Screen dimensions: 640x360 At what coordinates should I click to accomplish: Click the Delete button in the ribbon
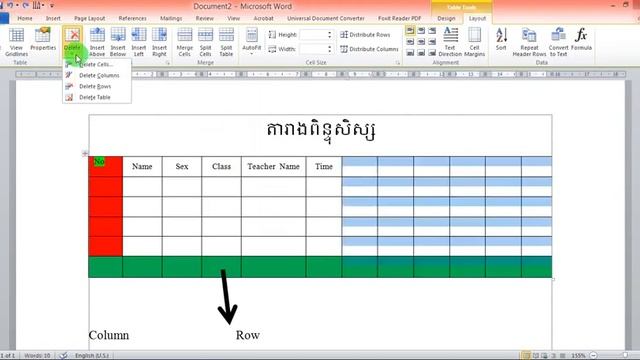tap(72, 42)
